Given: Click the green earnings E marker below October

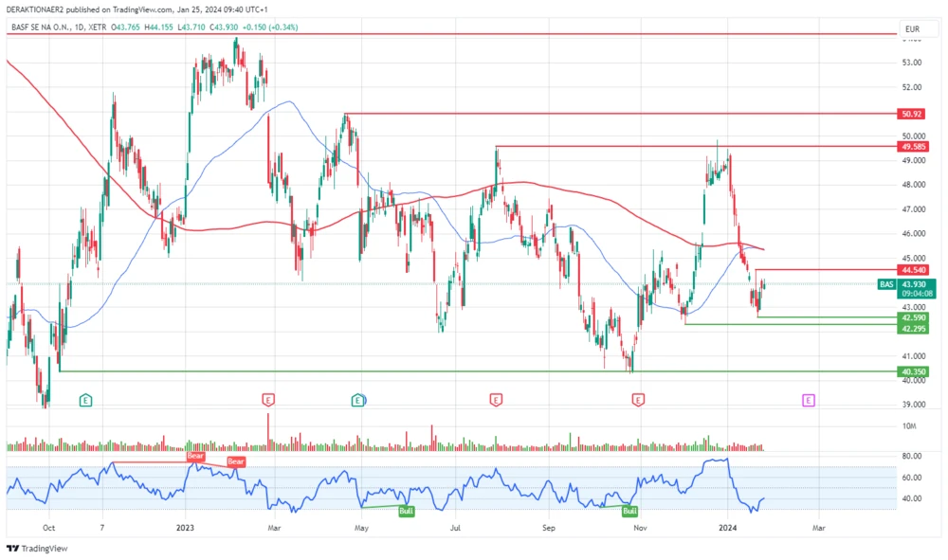Looking at the screenshot, I should click(83, 401).
